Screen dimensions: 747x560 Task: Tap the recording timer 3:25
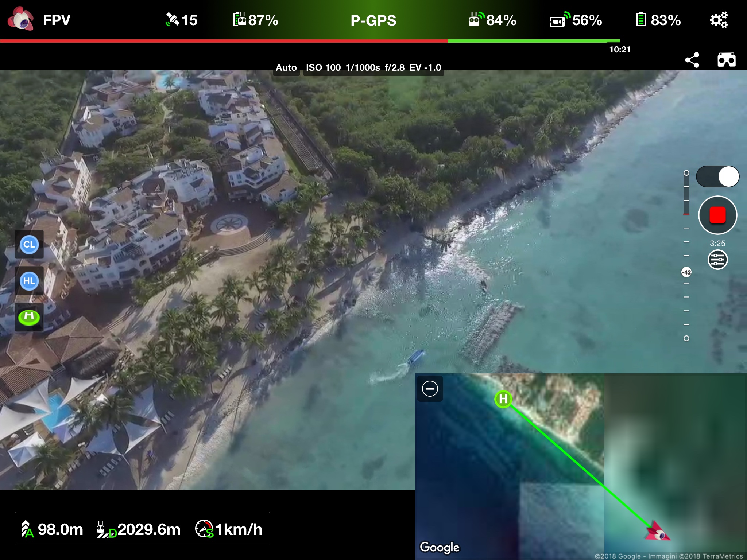717,243
